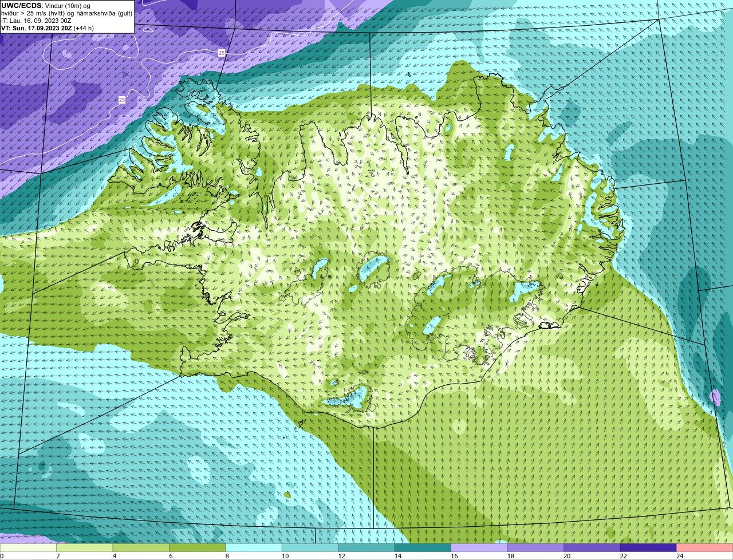Click the "UWC/ECDS: Vindur (10m) og" title line
The width and height of the screenshot is (733, 560).
[x=46, y=6]
